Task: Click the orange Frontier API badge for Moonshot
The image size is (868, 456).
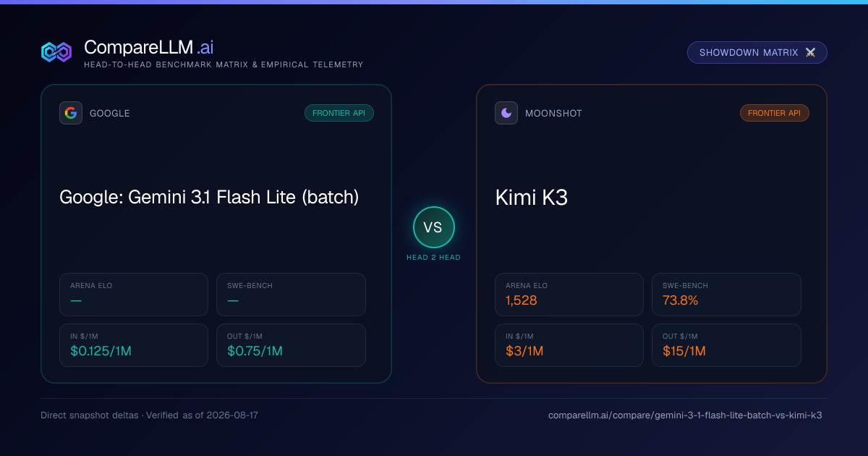Action: (775, 113)
